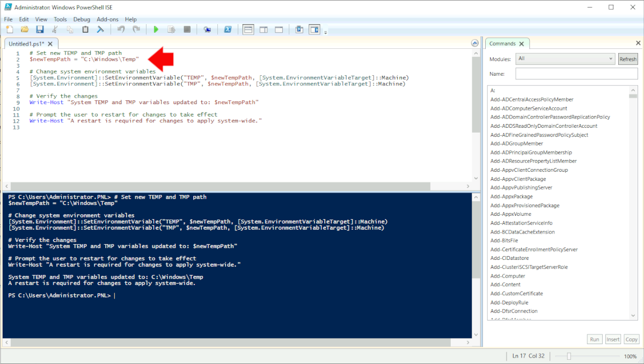Open the Help menu
644x364 pixels.
pyautogui.click(x=130, y=19)
